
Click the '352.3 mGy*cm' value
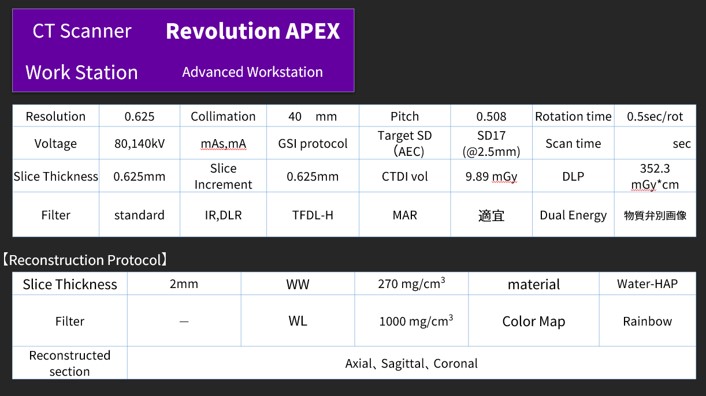pyautogui.click(x=655, y=176)
